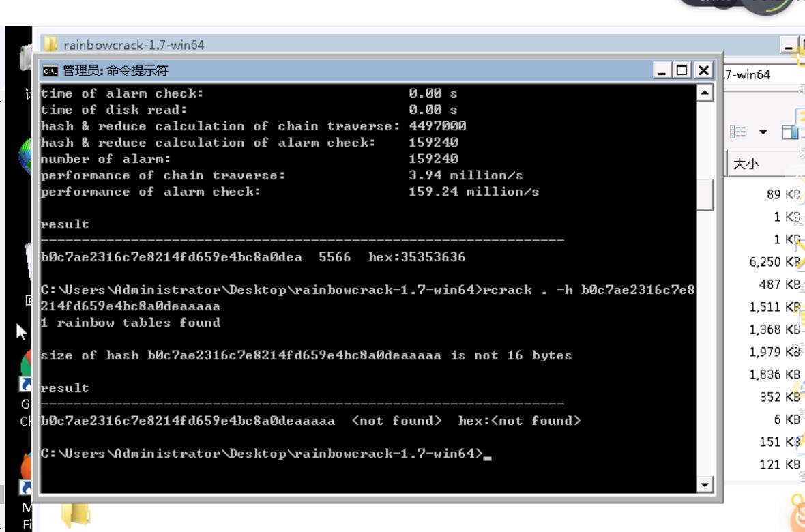The height and width of the screenshot is (532, 805).
Task: Minimize the rainbowcrack-1.7-win64 Explorer window
Action: click(x=788, y=46)
